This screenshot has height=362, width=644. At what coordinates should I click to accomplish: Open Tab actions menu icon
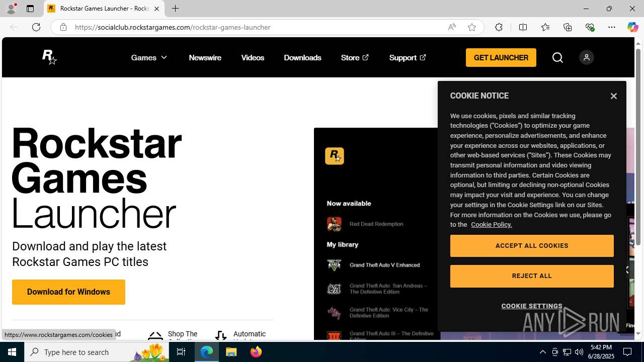tap(30, 9)
